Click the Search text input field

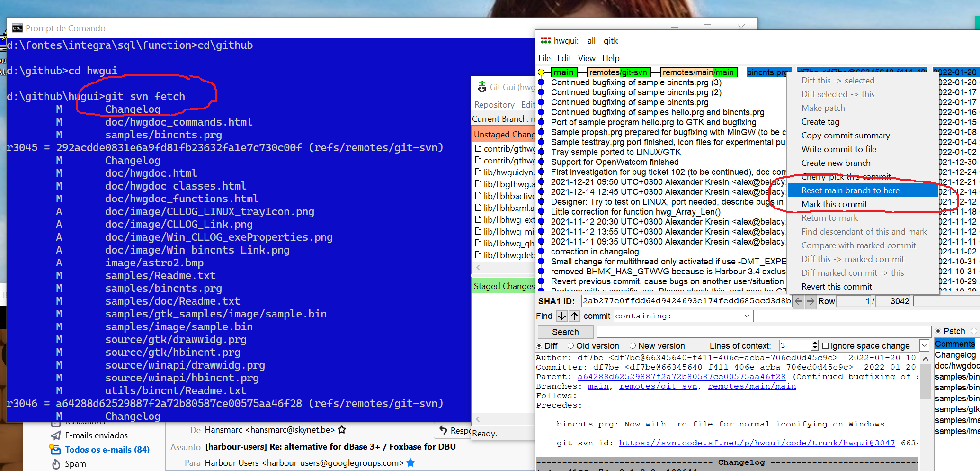764,332
